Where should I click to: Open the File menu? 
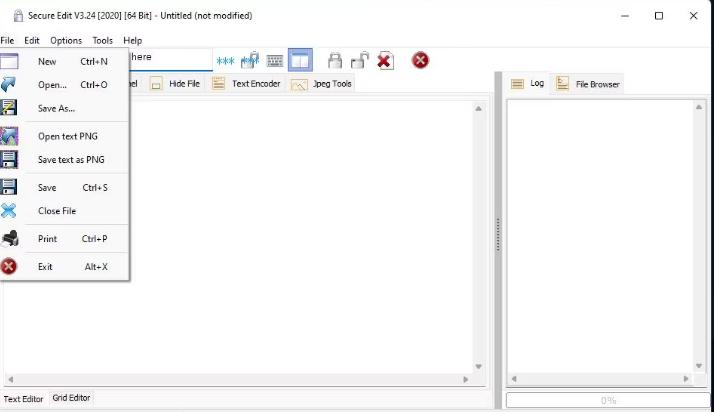coord(7,40)
